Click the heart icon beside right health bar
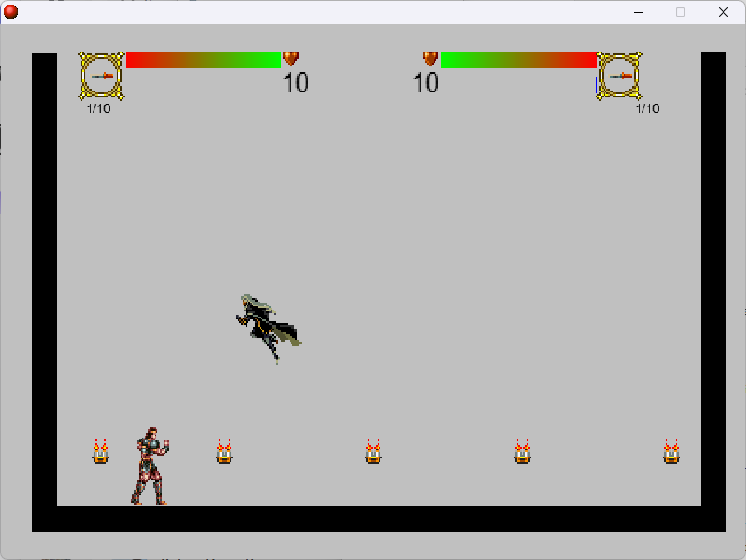The image size is (746, 560). 430,58
